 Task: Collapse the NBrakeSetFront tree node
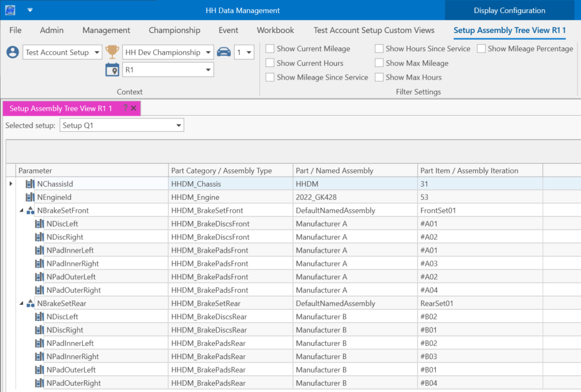[21, 211]
